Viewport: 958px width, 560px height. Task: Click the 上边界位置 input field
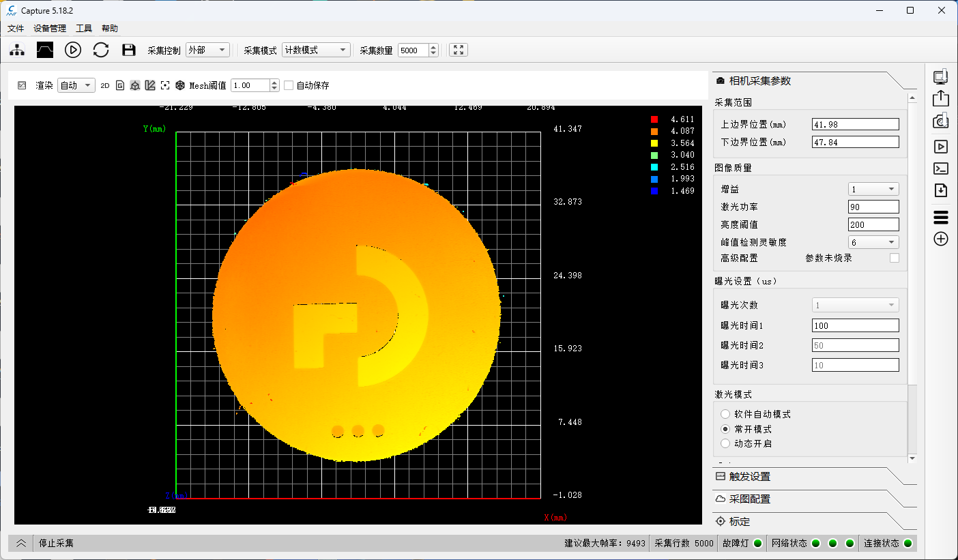[x=856, y=124]
